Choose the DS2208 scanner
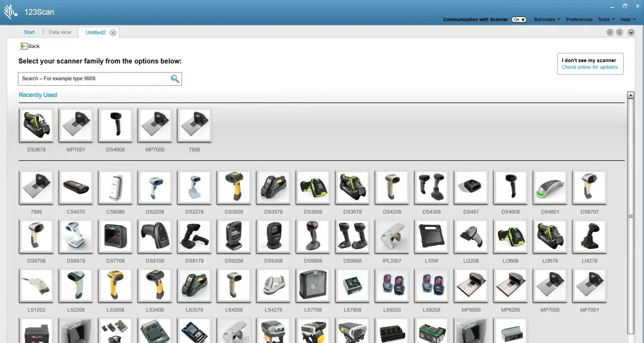644x343 pixels. (155, 187)
